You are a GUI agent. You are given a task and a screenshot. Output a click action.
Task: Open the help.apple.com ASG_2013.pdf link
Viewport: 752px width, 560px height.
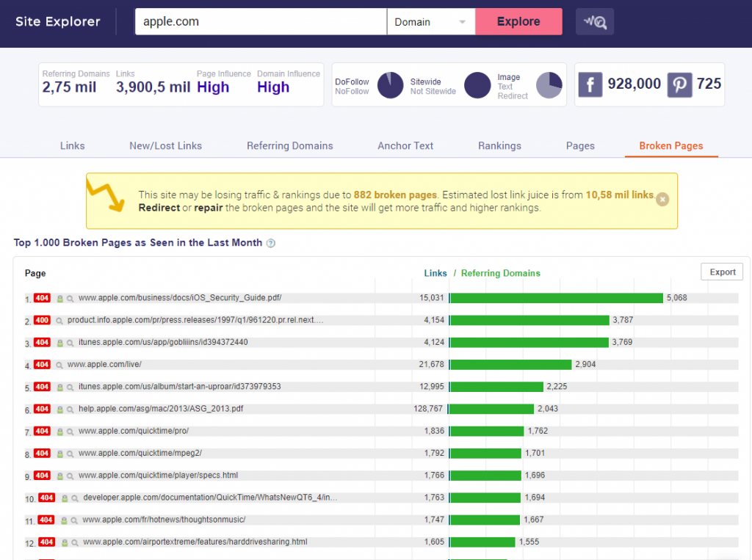click(161, 409)
